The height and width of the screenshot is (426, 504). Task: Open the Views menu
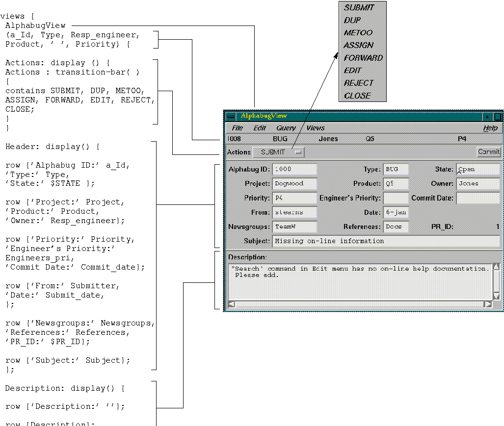316,128
